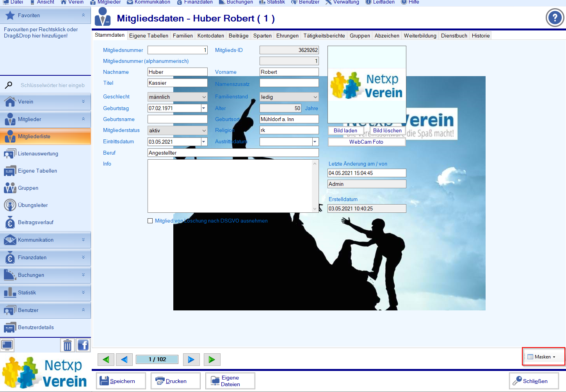Go to previous record with blue left arrow

[124, 360]
